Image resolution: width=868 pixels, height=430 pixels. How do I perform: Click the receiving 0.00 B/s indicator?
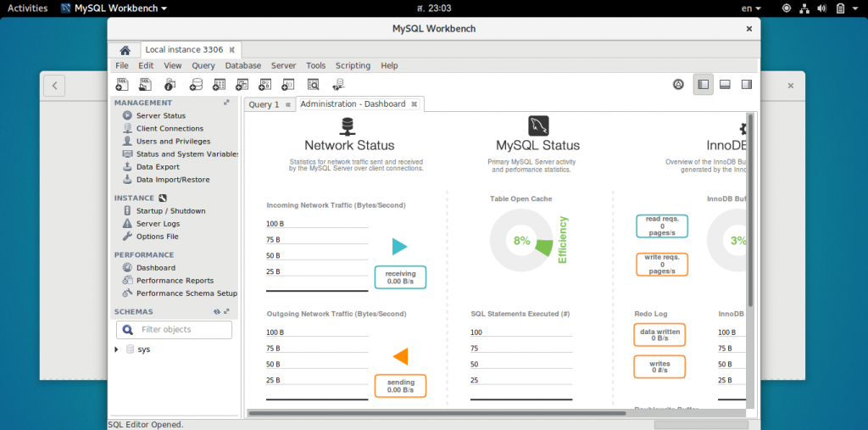[400, 277]
